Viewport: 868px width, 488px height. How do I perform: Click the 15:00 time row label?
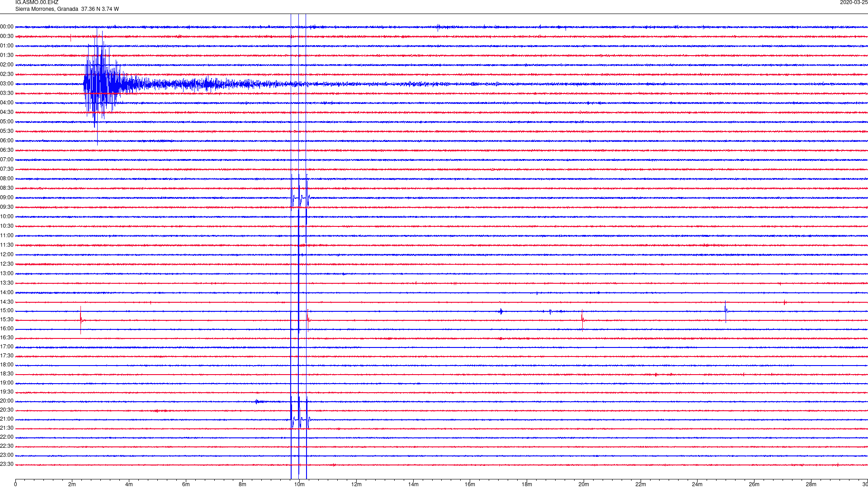(x=7, y=311)
